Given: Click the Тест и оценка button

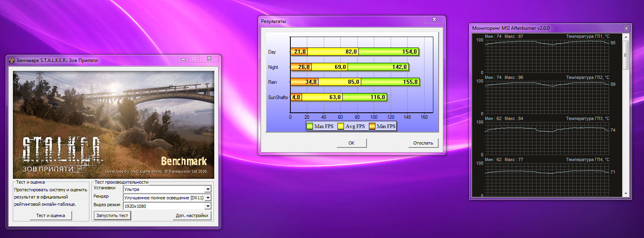Looking at the screenshot, I should 51,215.
